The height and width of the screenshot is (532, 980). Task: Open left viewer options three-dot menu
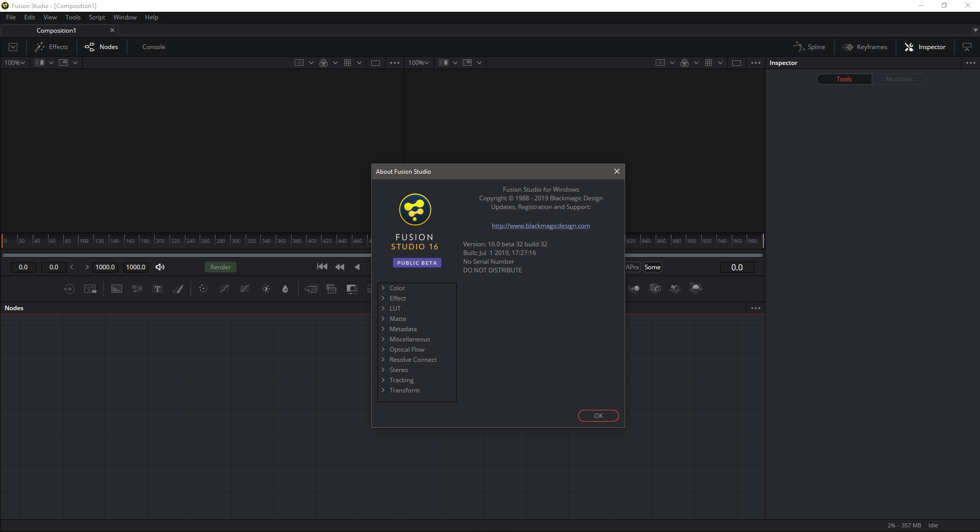coord(395,63)
